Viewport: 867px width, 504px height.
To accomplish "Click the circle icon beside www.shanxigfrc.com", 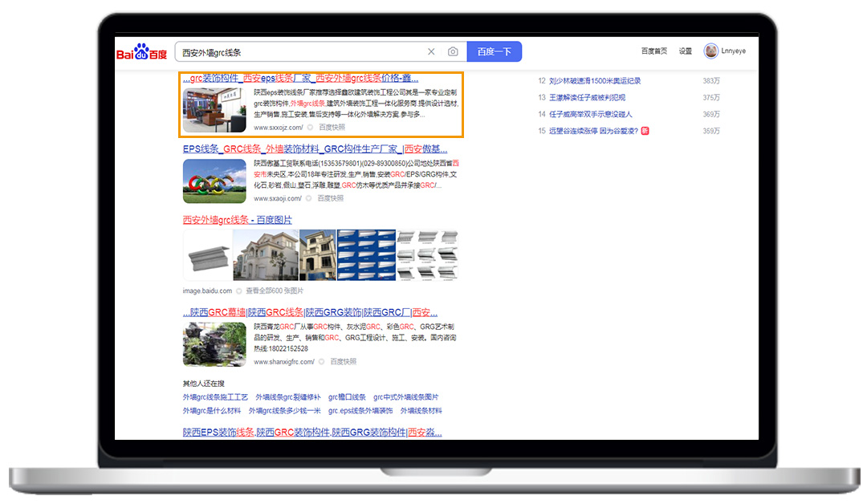I will click(x=321, y=362).
